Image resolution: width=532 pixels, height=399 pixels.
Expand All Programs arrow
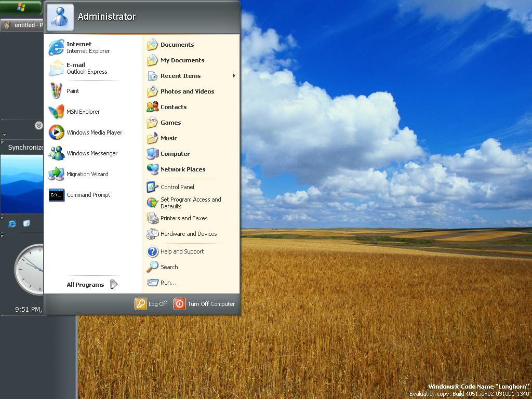coord(114,284)
